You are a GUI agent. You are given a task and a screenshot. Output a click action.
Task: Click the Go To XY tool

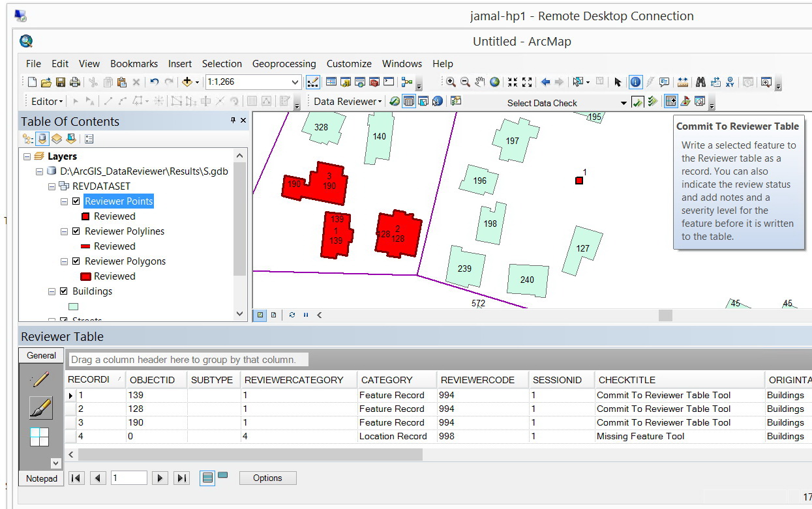[x=730, y=82]
